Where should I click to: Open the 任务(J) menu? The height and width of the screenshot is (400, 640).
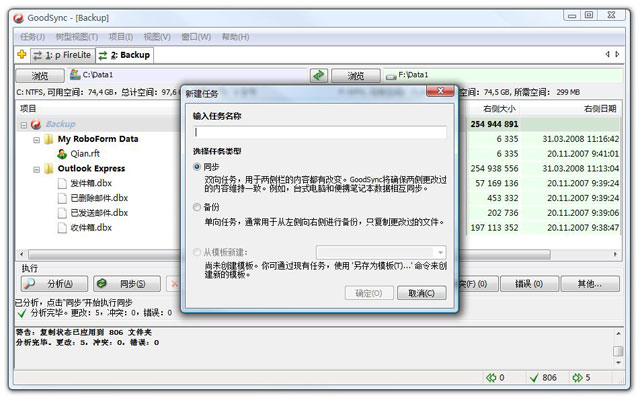click(x=33, y=37)
